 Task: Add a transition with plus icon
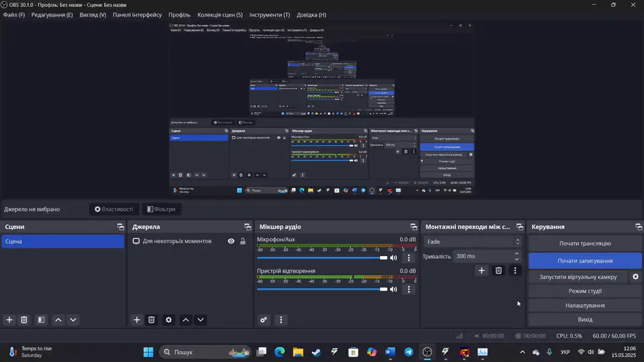[x=482, y=270]
